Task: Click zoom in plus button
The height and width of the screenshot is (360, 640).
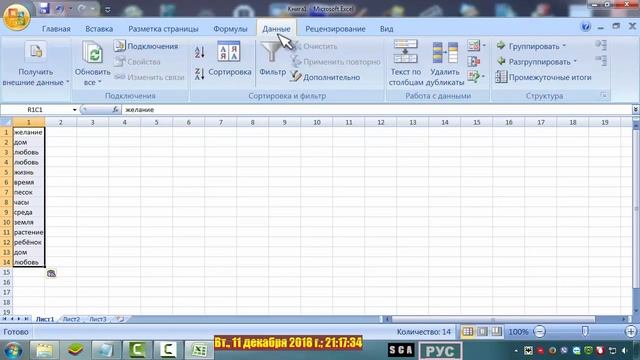Action: pyautogui.click(x=631, y=332)
